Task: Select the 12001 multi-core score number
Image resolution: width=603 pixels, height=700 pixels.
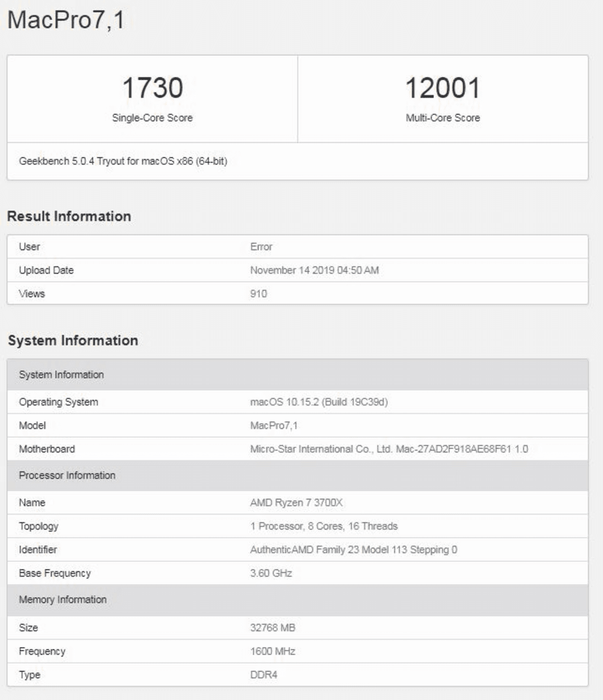Action: coord(443,88)
